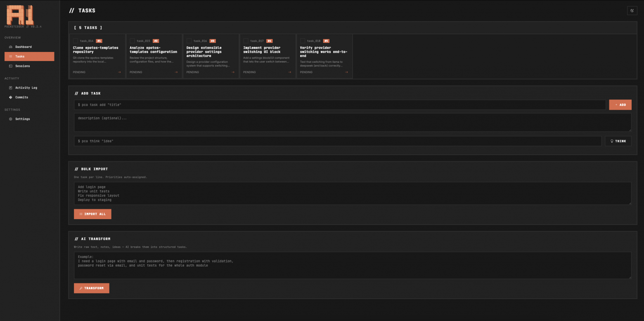
Task: Tick the checkbox on the task_014 card
Action: click(x=76, y=41)
